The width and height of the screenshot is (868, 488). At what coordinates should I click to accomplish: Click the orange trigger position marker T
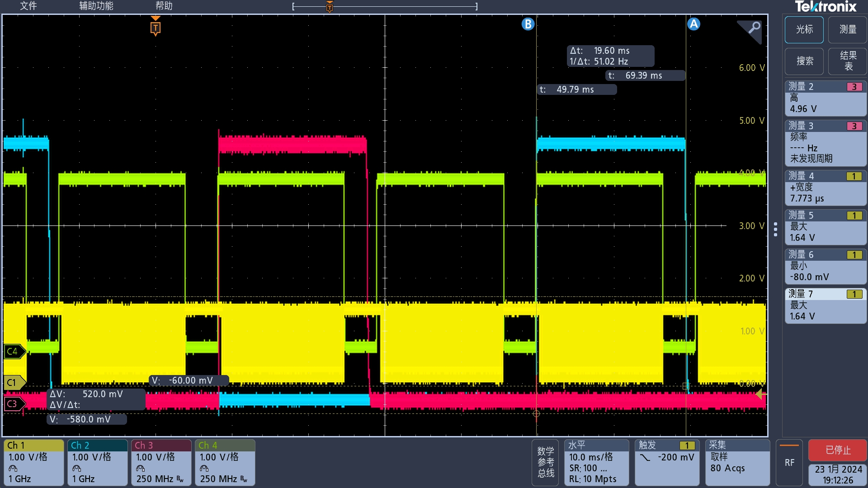click(x=155, y=28)
